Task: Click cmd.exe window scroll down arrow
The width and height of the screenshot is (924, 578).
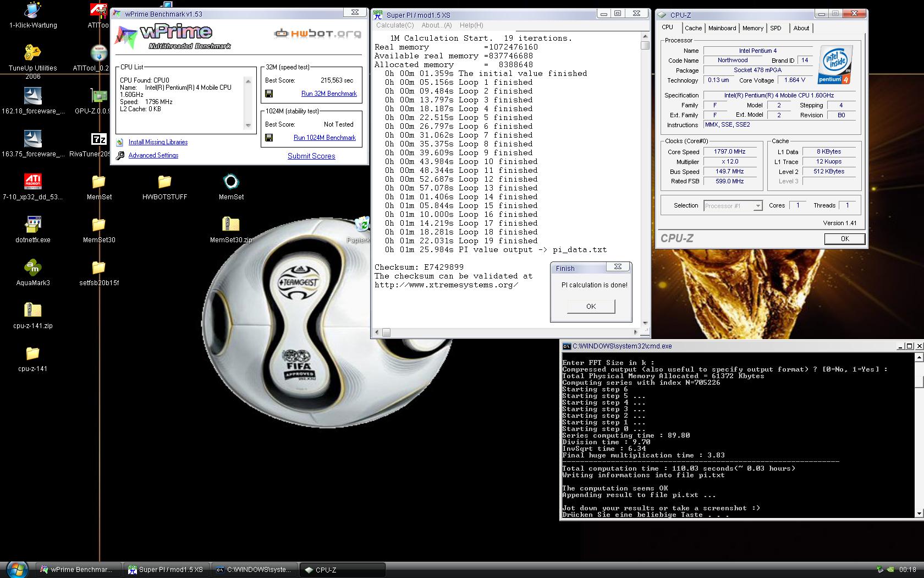Action: pyautogui.click(x=919, y=514)
